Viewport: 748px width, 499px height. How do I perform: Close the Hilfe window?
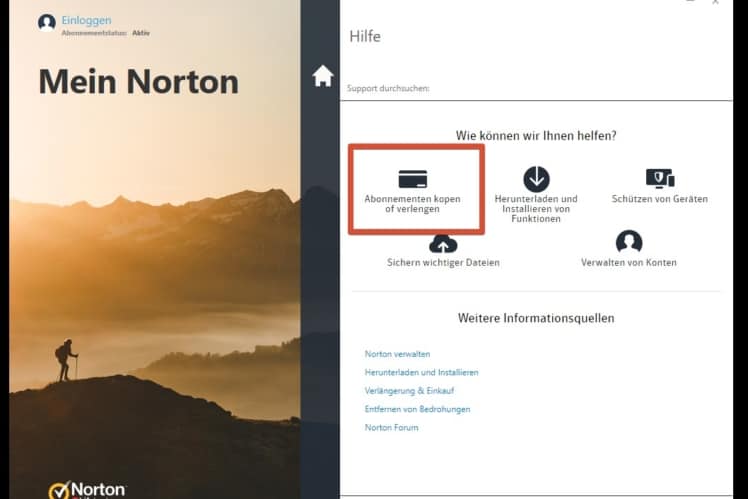pyautogui.click(x=715, y=2)
